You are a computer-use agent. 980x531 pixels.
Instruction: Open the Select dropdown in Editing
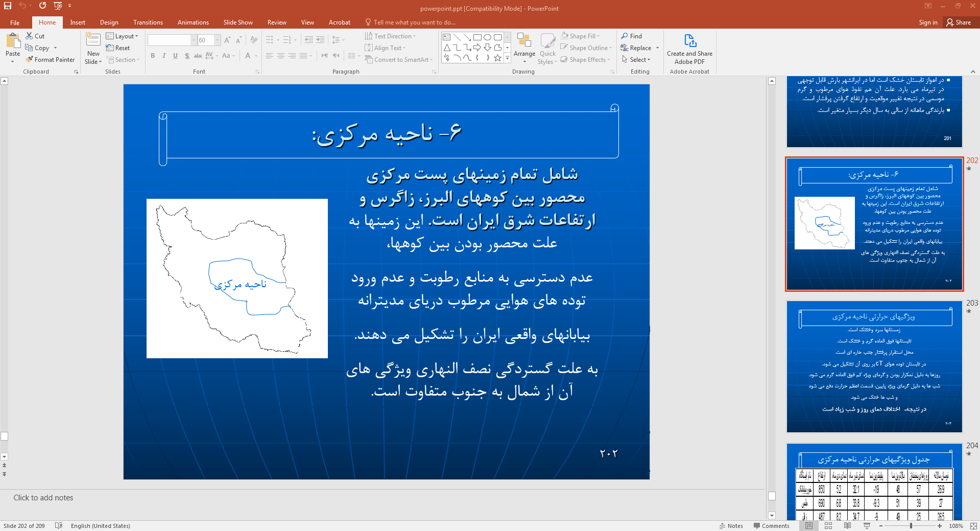[636, 60]
